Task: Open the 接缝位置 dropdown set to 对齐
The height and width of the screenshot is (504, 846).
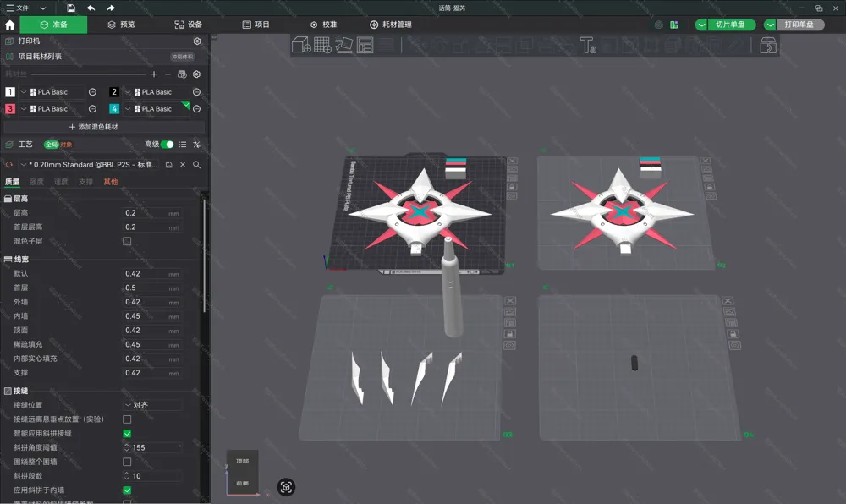Action: coord(152,405)
